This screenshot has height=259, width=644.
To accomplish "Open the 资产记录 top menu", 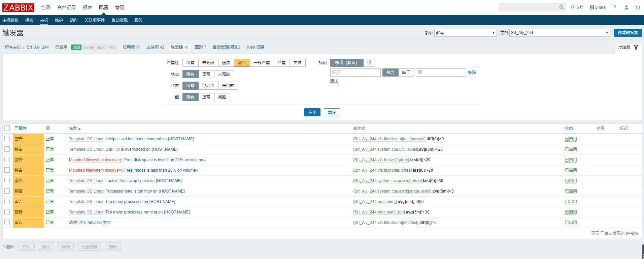I will 67,7.
